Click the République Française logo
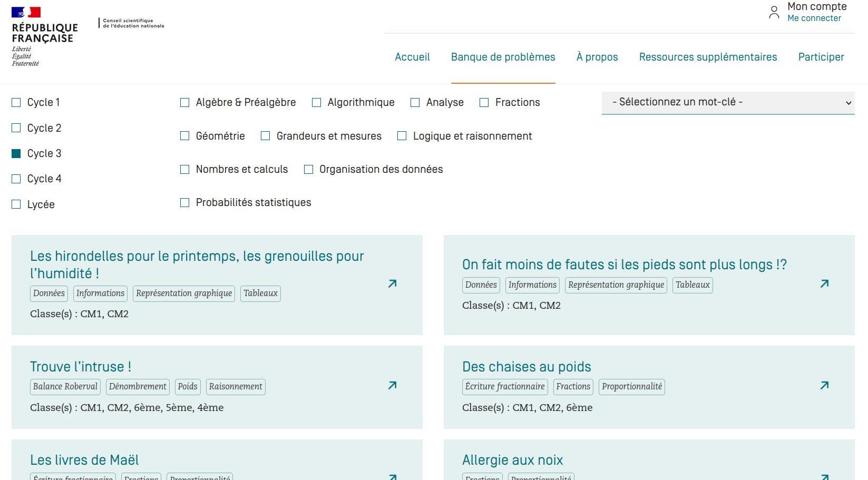868x480 pixels. 44,34
